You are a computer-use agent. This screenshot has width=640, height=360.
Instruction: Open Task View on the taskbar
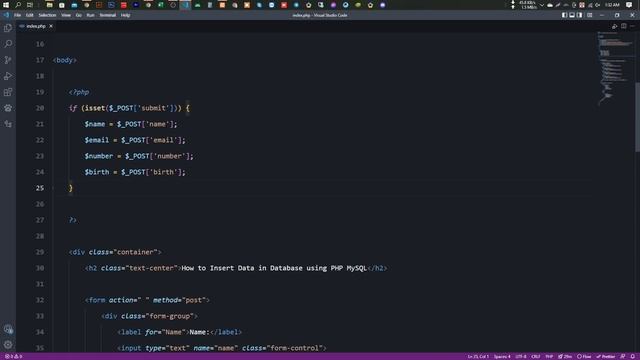pos(30,5)
